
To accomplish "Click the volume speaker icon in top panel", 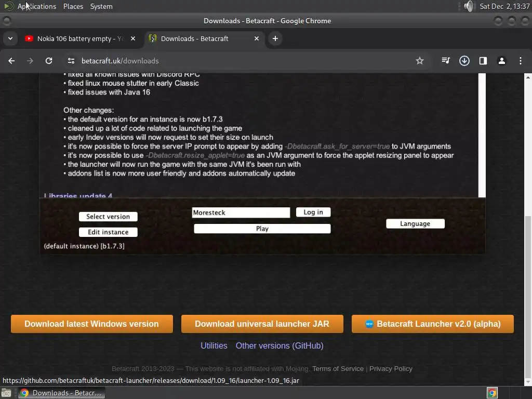I will 469,6.
